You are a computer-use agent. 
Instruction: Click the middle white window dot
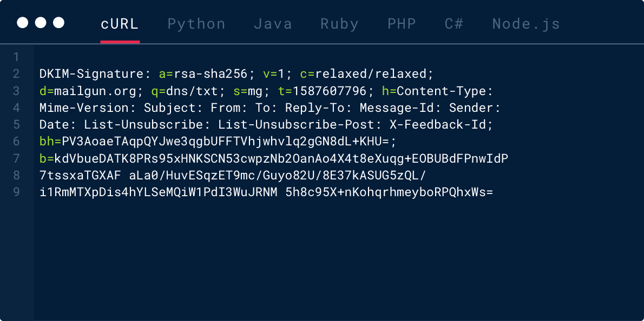[x=41, y=23]
